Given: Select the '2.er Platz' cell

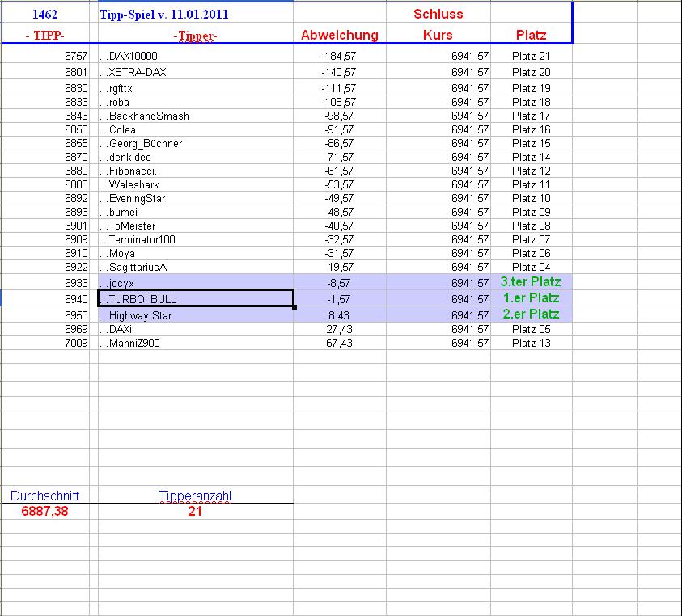Looking at the screenshot, I should (531, 314).
